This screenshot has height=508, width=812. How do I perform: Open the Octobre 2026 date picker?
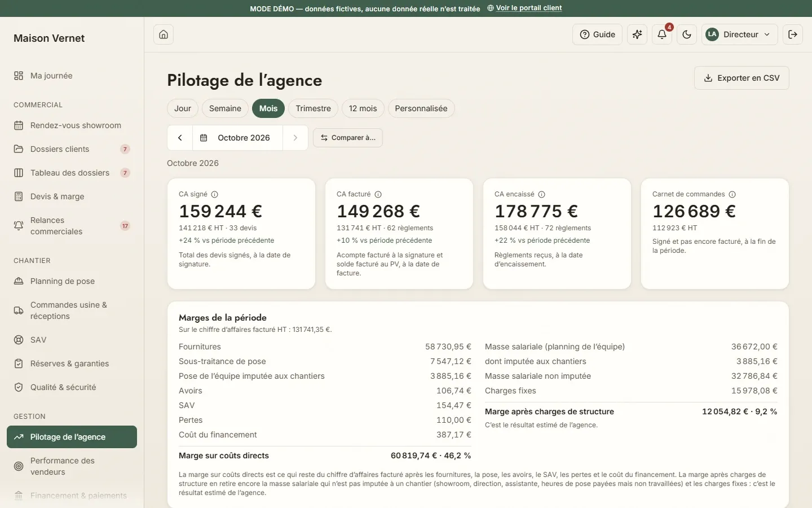(x=237, y=138)
